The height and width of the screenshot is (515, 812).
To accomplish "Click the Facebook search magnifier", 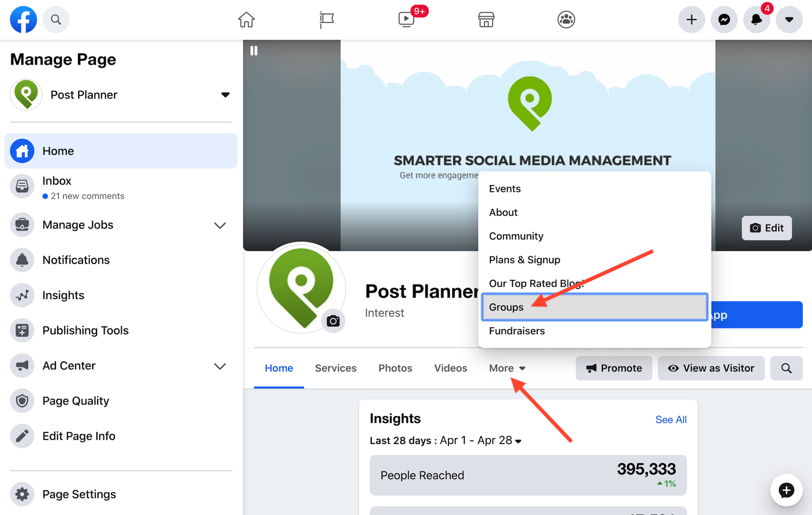I will click(55, 19).
